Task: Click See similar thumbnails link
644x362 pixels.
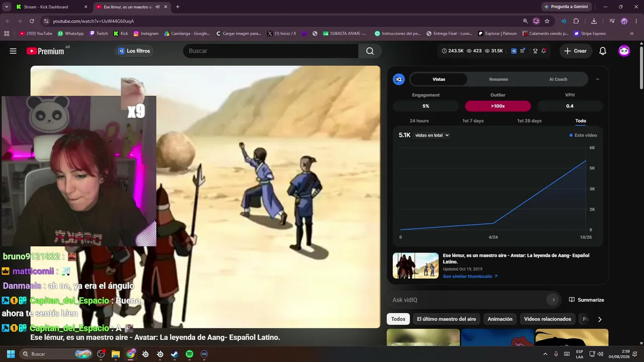Action: pos(470,277)
